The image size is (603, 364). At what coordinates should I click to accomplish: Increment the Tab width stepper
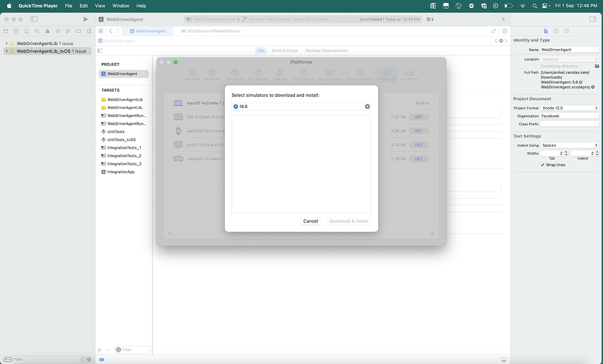tap(566, 151)
